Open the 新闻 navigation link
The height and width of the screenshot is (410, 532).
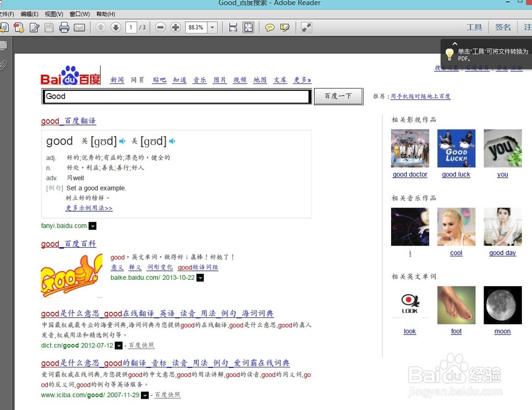pyautogui.click(x=117, y=80)
